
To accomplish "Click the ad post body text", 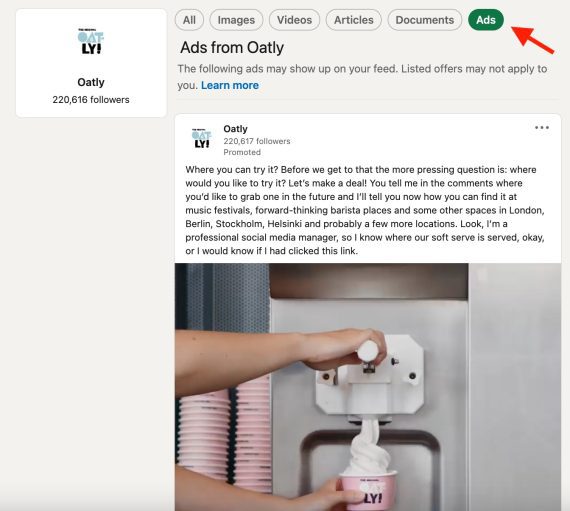I will pyautogui.click(x=365, y=210).
